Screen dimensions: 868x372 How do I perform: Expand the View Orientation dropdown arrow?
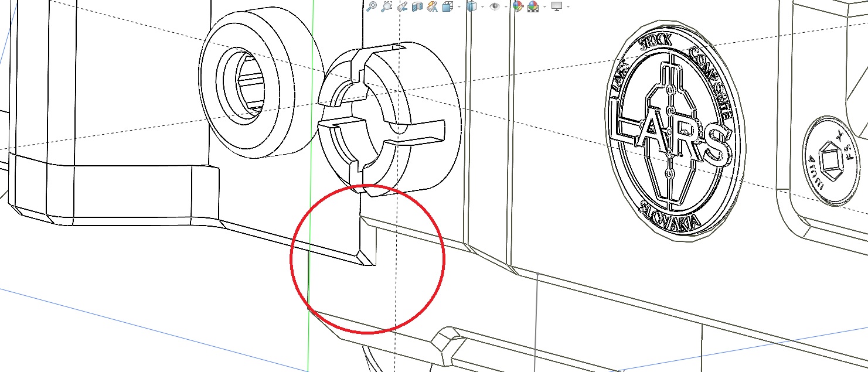tap(458, 6)
